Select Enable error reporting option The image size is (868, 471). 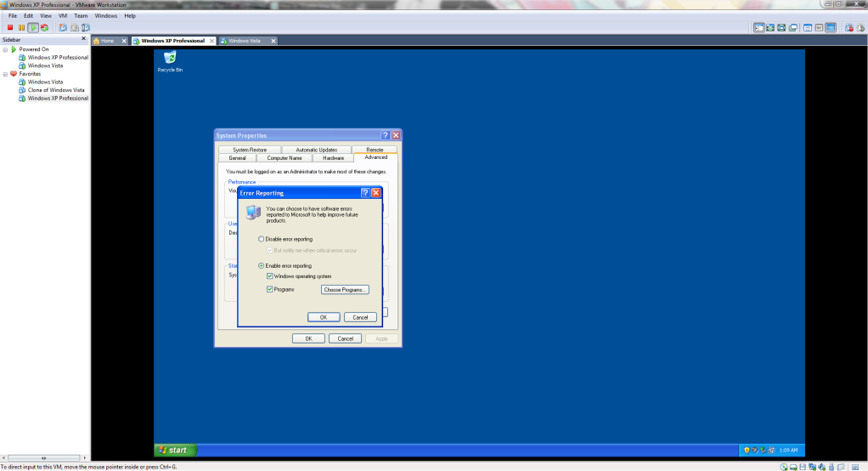click(x=285, y=265)
